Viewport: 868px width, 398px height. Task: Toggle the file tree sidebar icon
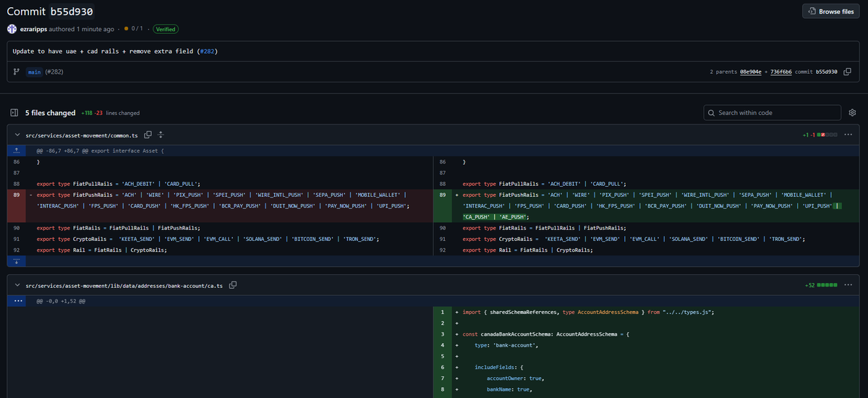click(x=14, y=113)
